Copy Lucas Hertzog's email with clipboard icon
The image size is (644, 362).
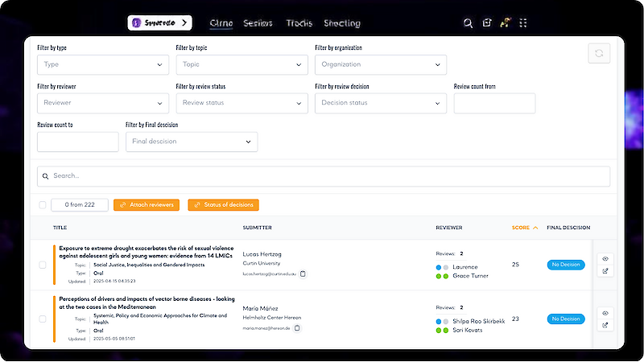tap(303, 274)
